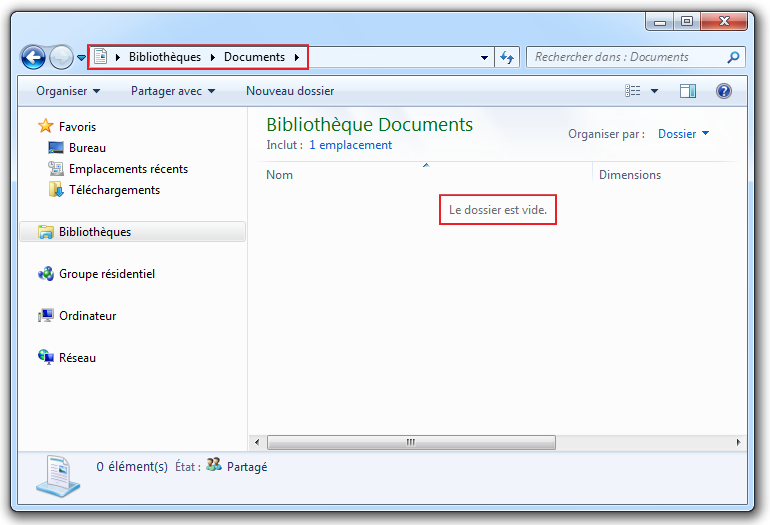Screen dimensions: 770x525
Task: Open the Organiser par Dossier dropdown
Action: [683, 134]
